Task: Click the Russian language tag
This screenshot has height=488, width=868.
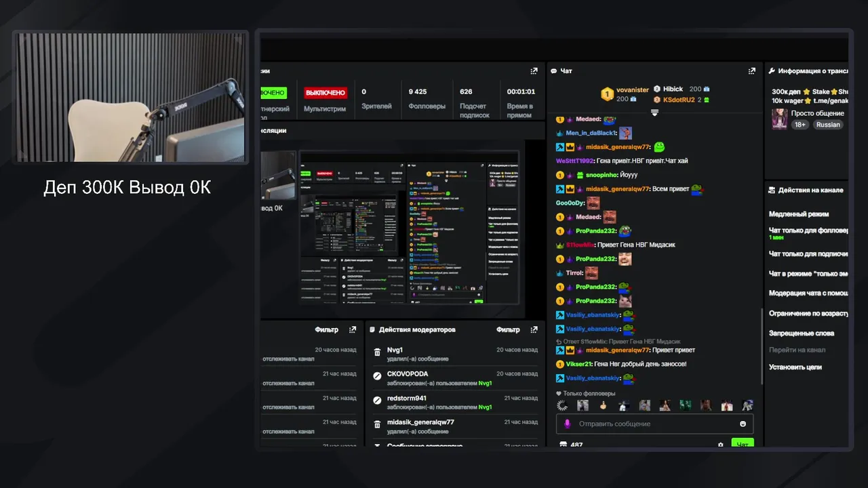Action: (x=828, y=125)
